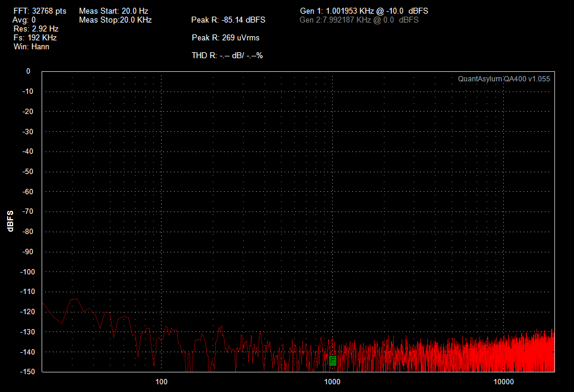Click the Win: Hann window label
574x392 pixels.
coord(31,46)
